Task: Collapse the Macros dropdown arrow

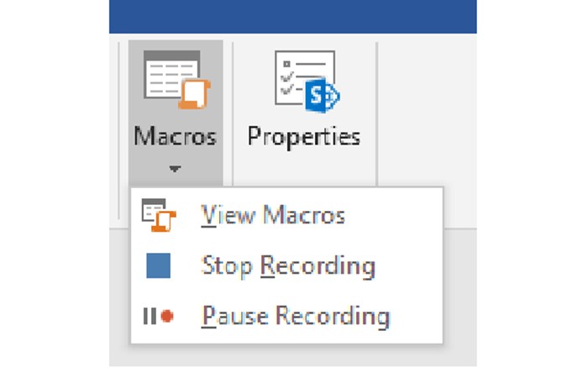Action: (x=175, y=169)
